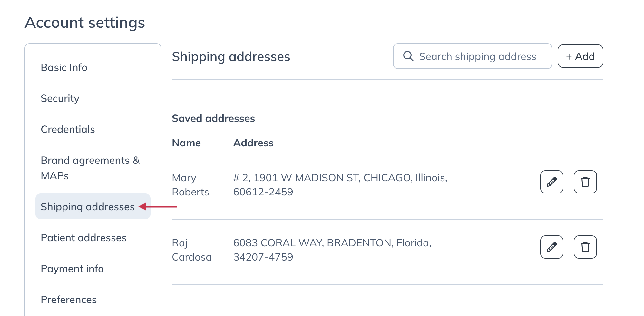Image resolution: width=644 pixels, height=316 pixels.
Task: Select Brand agreements & MAPs
Action: (90, 168)
